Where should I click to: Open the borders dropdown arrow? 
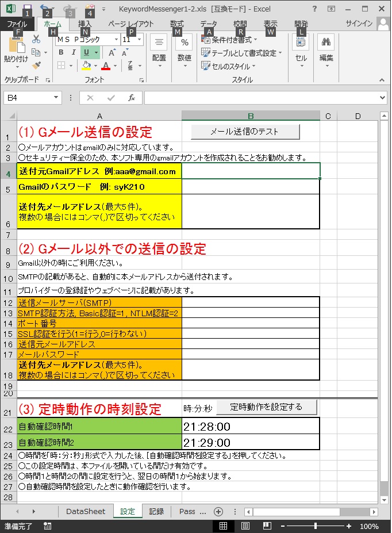(x=71, y=66)
